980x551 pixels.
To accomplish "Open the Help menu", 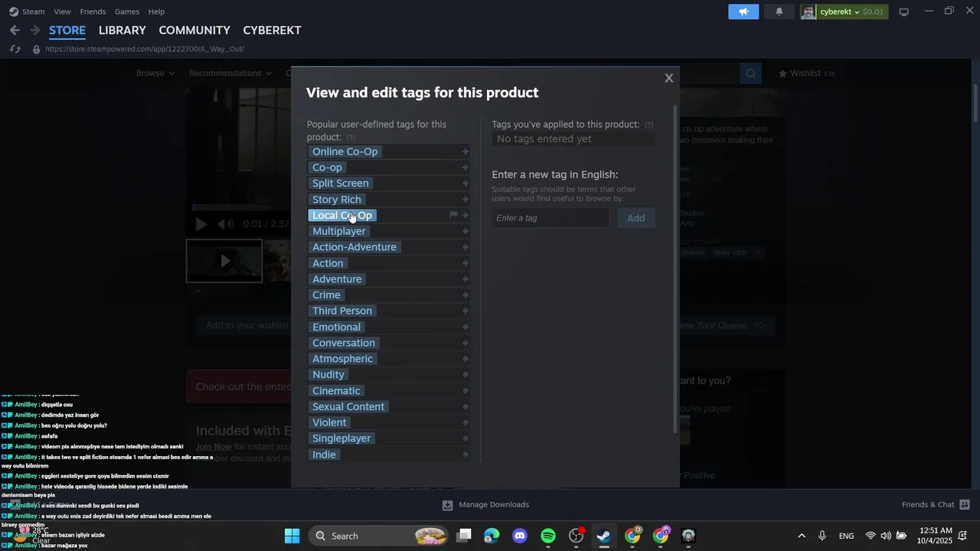I will (156, 11).
